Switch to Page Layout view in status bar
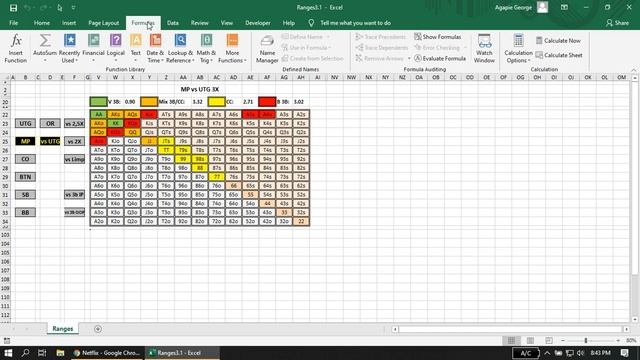The width and height of the screenshot is (640, 360). 530,340
